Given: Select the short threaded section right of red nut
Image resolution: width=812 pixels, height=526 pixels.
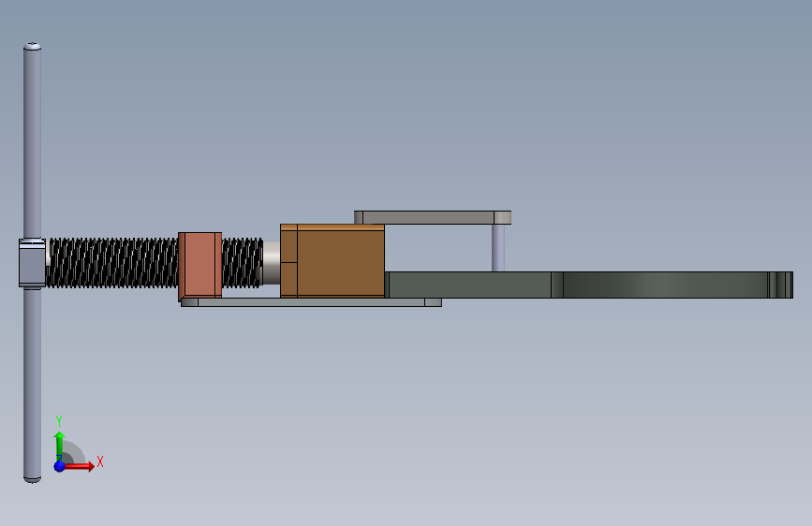Looking at the screenshot, I should (243, 263).
